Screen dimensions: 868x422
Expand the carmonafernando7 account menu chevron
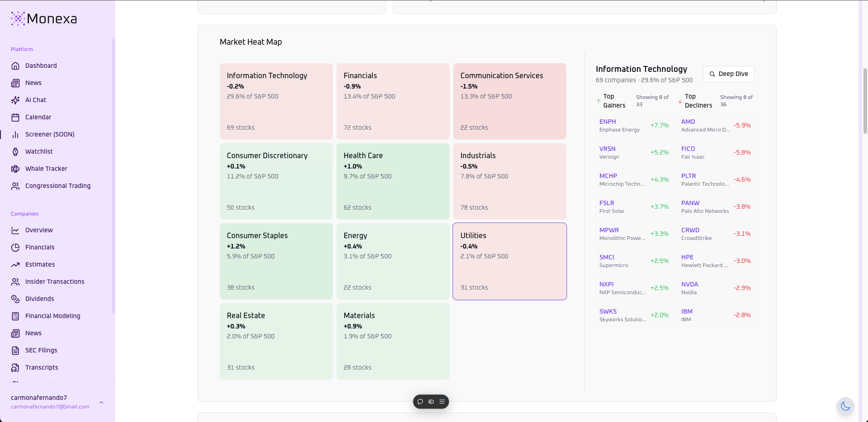pyautogui.click(x=101, y=402)
